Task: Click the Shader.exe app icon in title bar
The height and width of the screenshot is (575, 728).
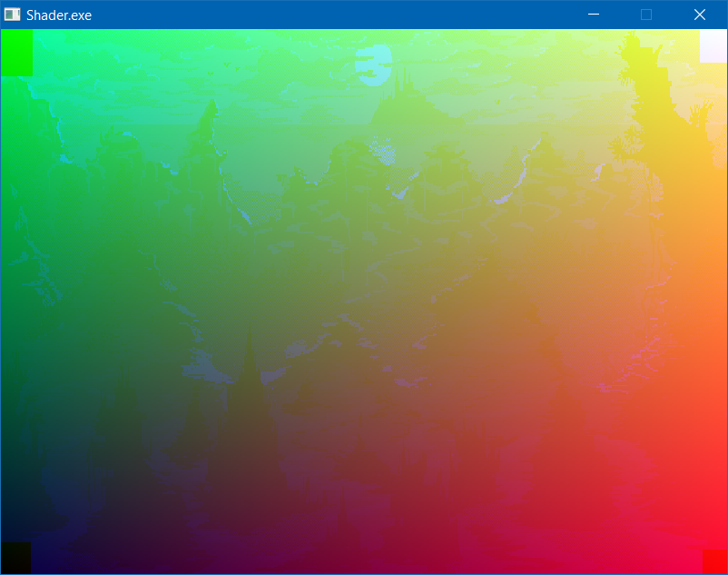Action: click(12, 15)
